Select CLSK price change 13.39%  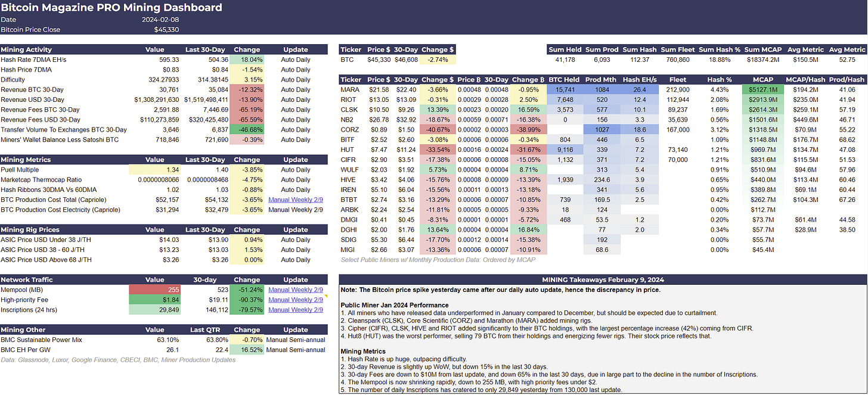439,110
